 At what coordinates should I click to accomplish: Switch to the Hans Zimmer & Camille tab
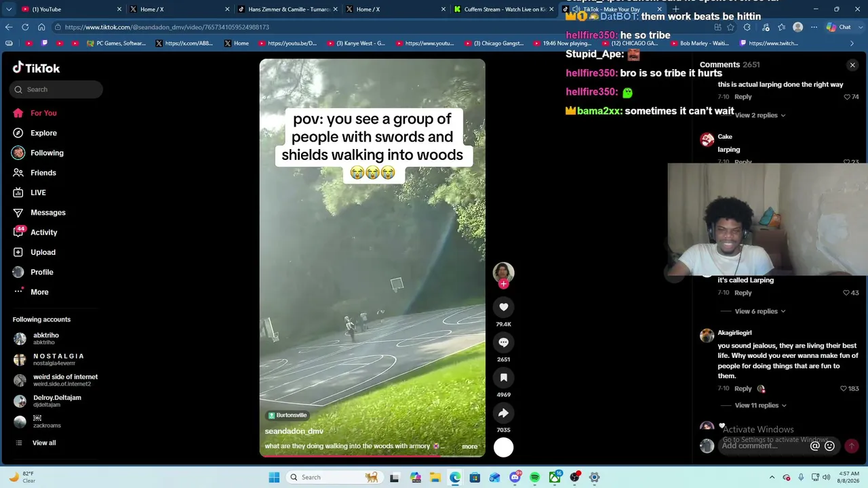288,9
